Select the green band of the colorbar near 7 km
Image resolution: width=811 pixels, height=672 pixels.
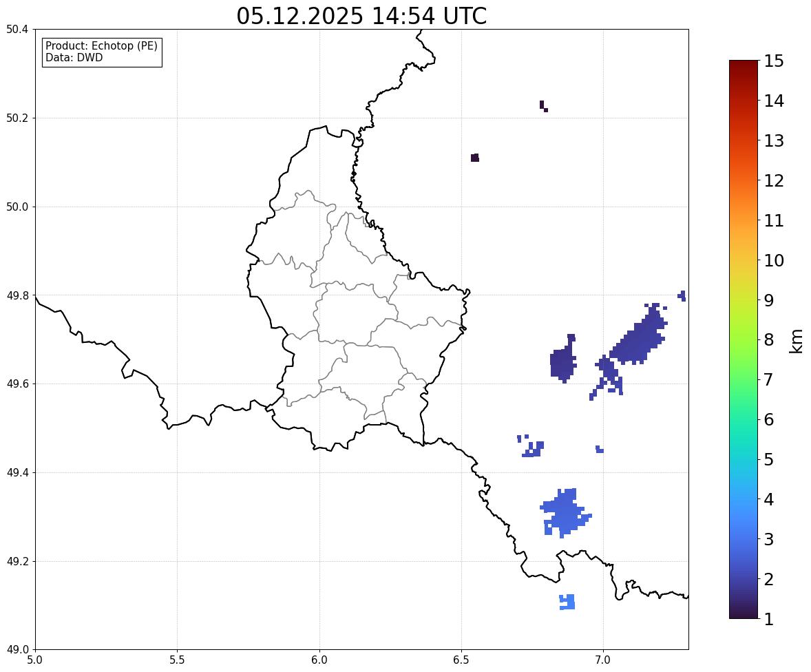[x=744, y=379]
